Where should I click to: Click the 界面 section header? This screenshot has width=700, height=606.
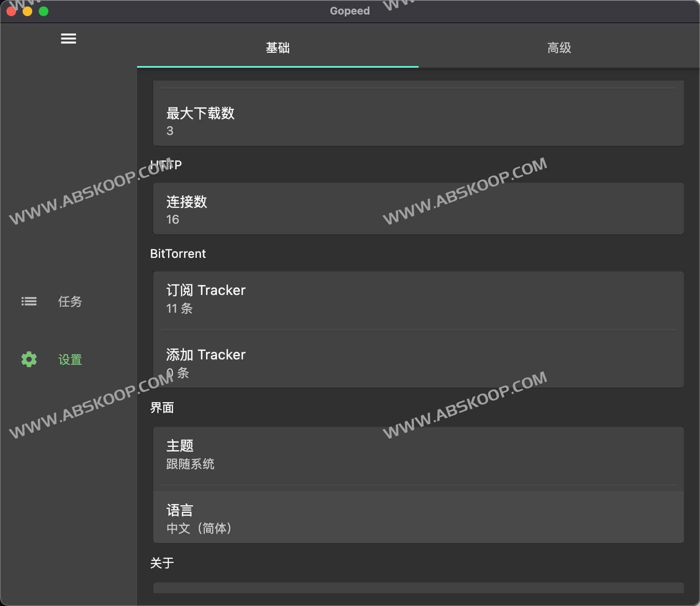(161, 408)
